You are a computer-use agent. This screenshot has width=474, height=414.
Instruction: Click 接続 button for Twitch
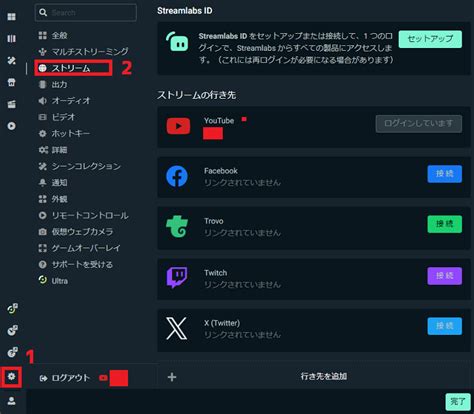[x=445, y=276]
